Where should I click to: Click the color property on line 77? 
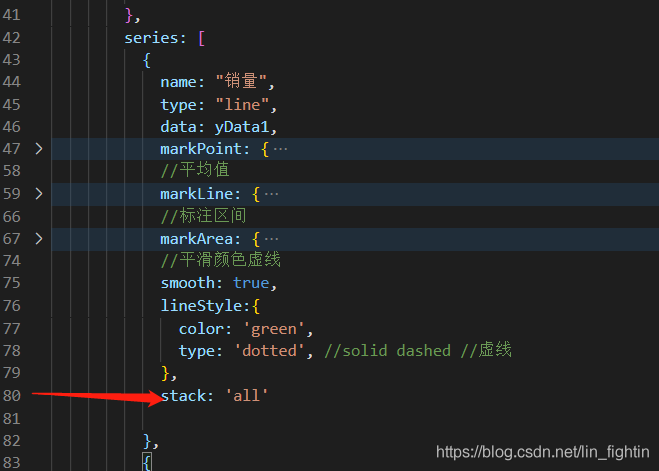coord(201,329)
